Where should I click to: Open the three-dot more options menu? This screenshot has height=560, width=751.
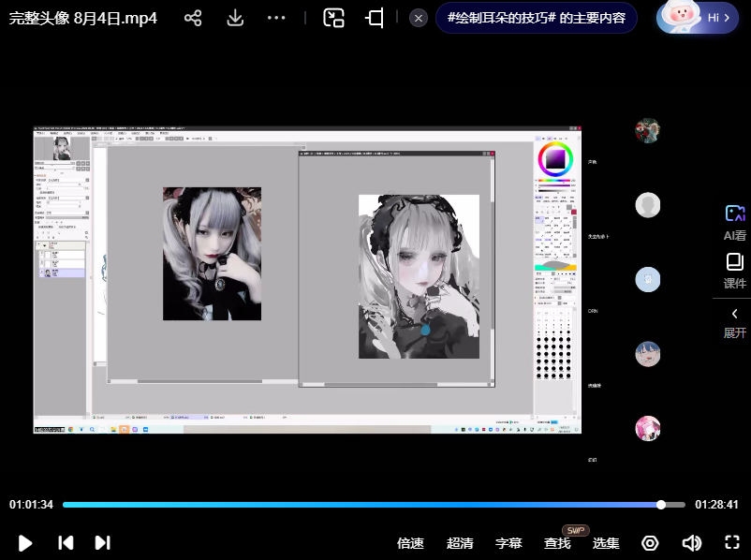[x=276, y=18]
